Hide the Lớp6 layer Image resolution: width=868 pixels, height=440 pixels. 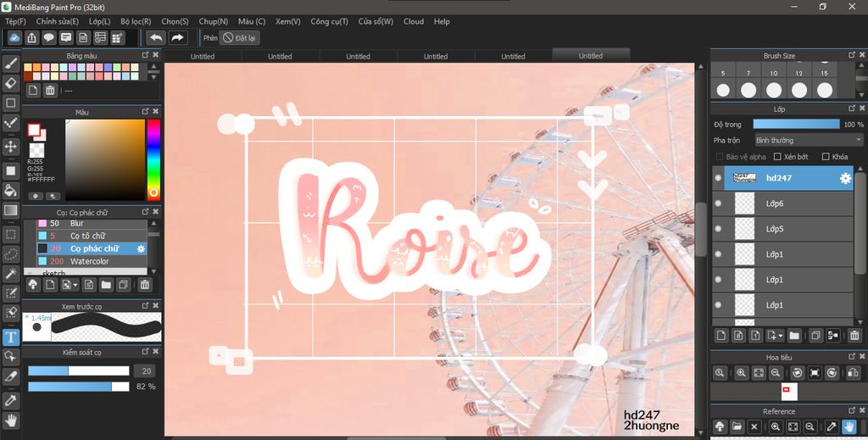tap(718, 203)
